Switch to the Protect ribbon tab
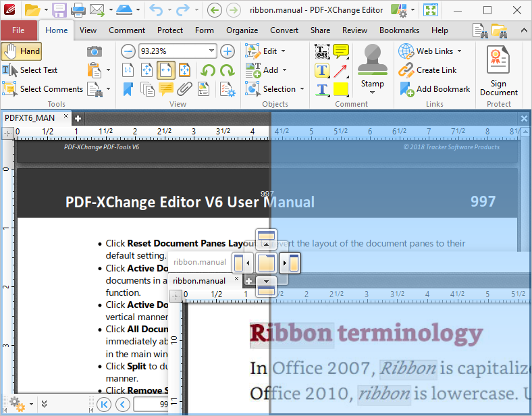 pyautogui.click(x=170, y=30)
